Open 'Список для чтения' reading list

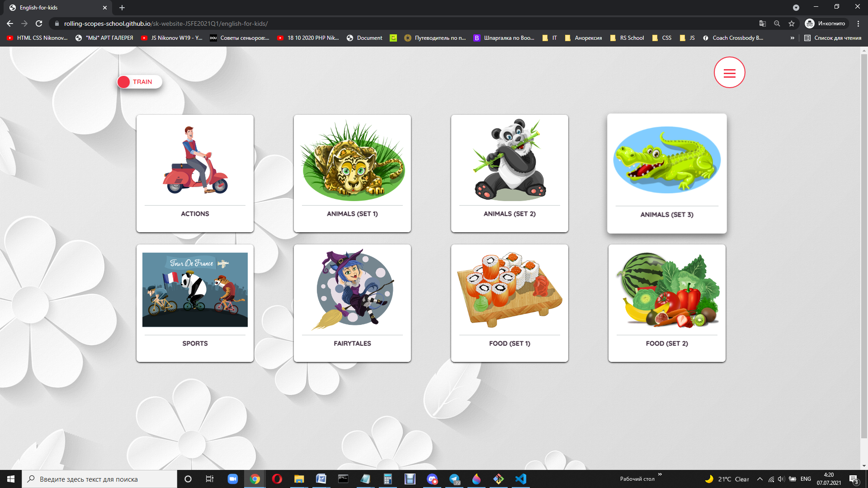(x=833, y=38)
